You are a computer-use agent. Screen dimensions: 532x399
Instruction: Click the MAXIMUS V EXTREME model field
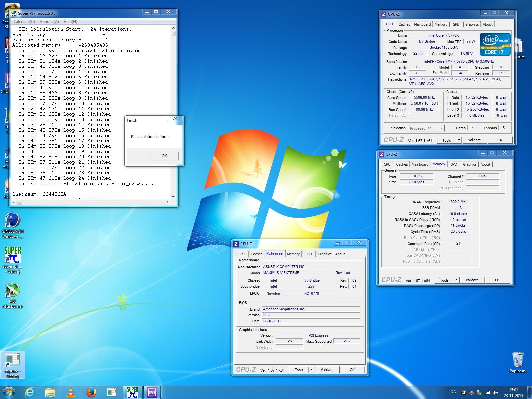(x=293, y=273)
